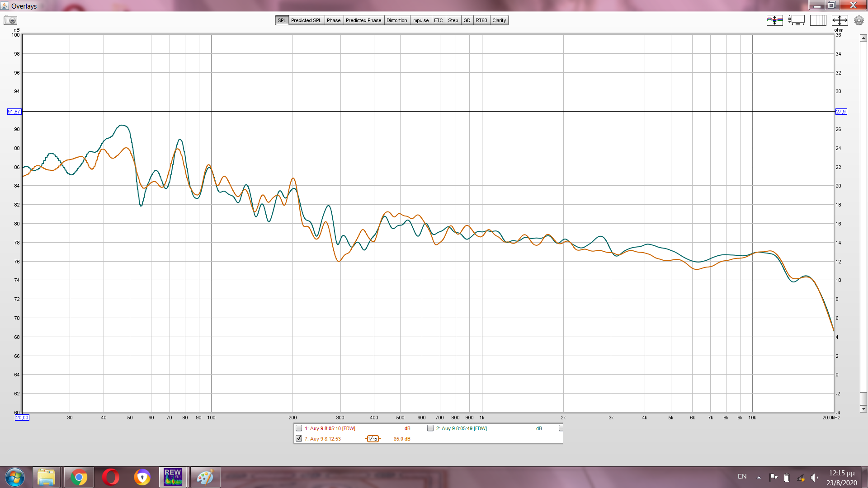Viewport: 868px width, 488px height.
Task: Click the 20,00 frequency axis start field
Action: tap(22, 418)
